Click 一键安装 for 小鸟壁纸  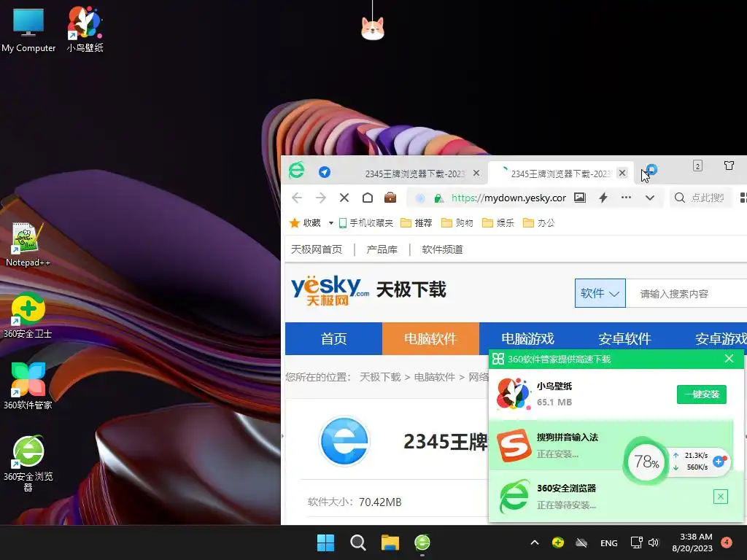tap(701, 394)
